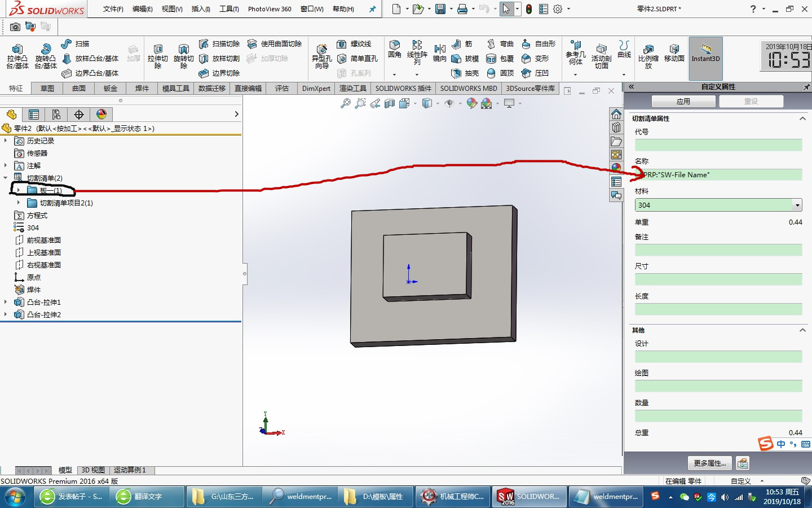The height and width of the screenshot is (508, 812).
Task: Click the Zoom to Fit view icon
Action: coord(346,103)
